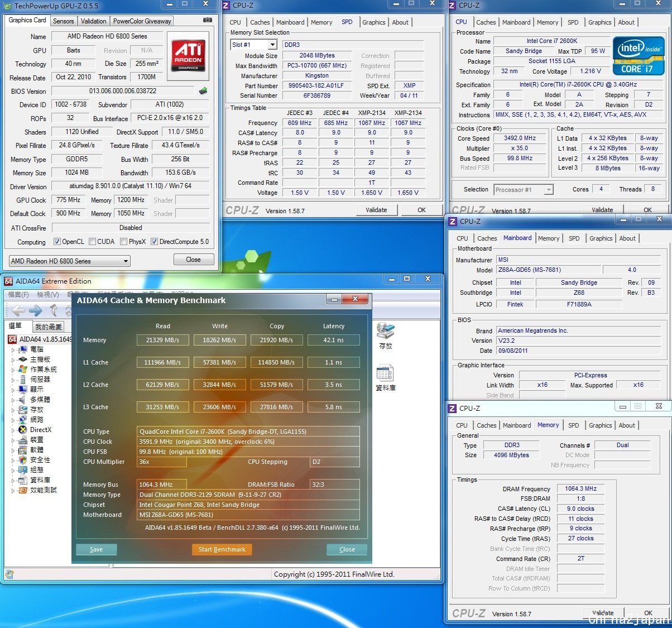Open About tab in CPU-Z Mainboard window
The height and width of the screenshot is (628, 672).
[627, 238]
